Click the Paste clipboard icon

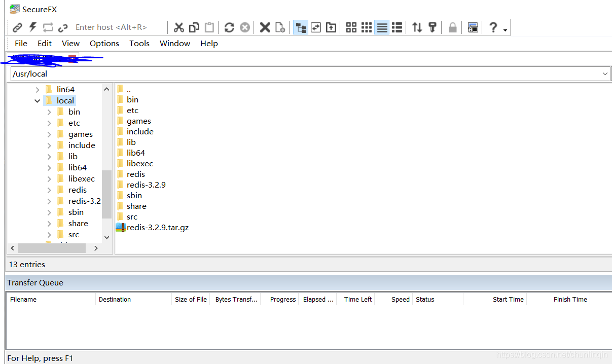[x=209, y=27]
